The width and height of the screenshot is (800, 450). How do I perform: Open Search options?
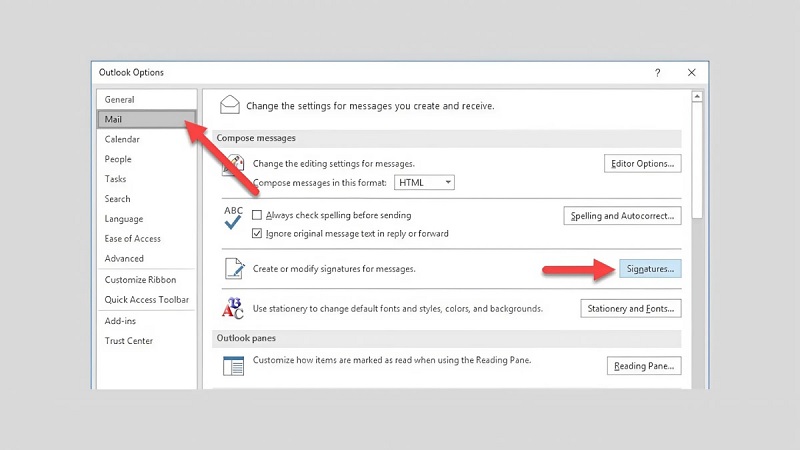[146, 198]
